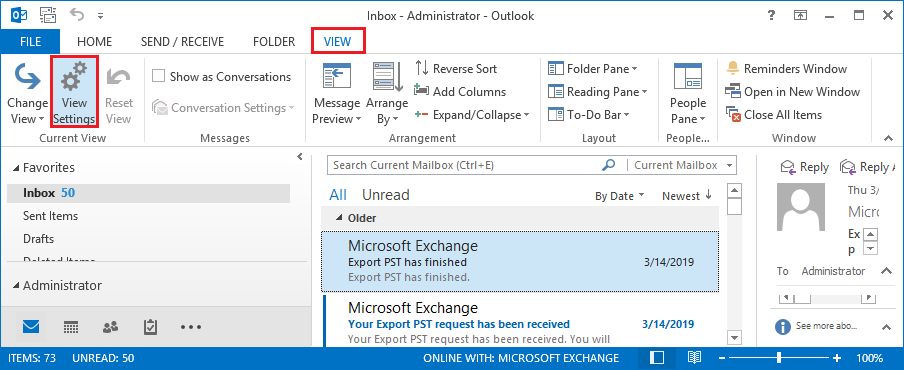The height and width of the screenshot is (370, 904).
Task: Open Message Preview options
Action: [x=337, y=93]
